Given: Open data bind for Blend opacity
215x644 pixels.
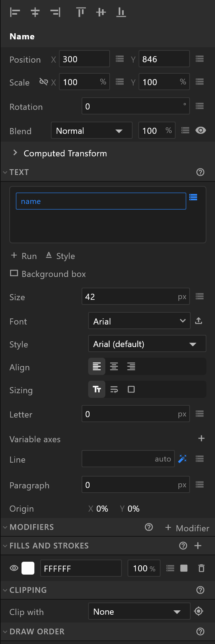Looking at the screenshot, I should click(185, 130).
